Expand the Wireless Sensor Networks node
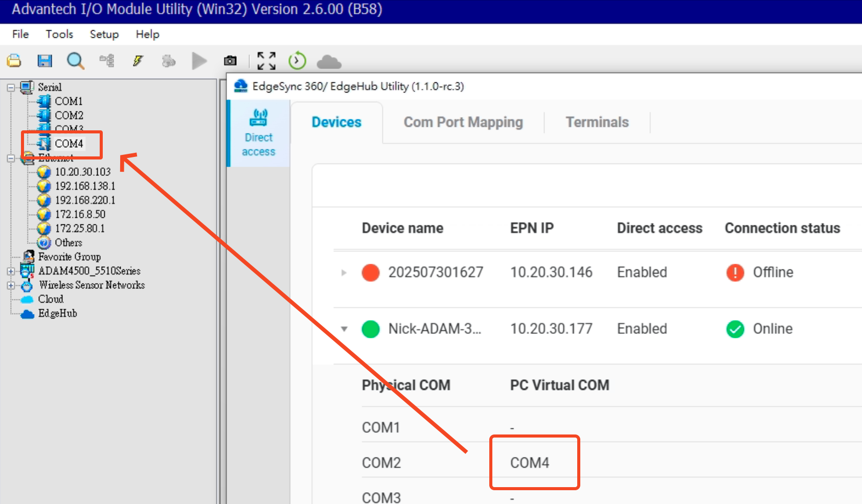Screen dimensions: 862x504 [x=11, y=285]
